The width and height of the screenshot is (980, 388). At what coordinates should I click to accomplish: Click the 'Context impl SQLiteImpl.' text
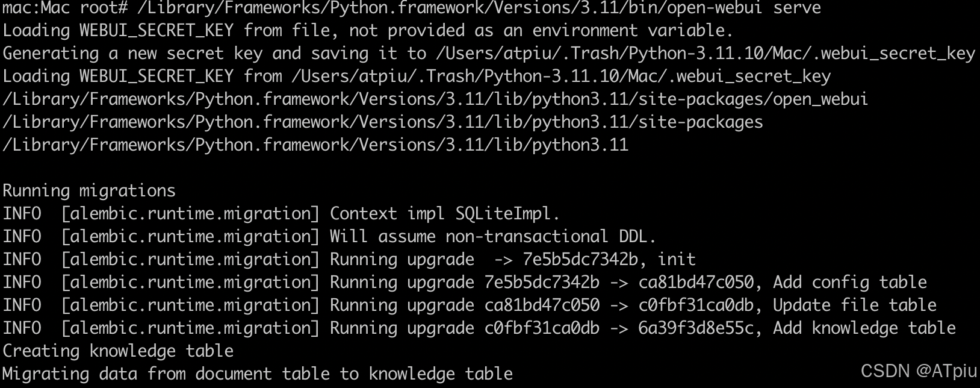[445, 214]
